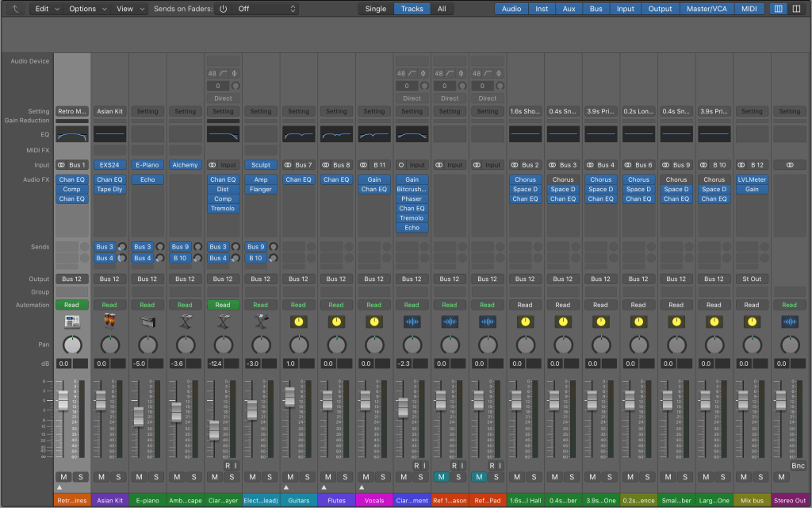Click the drum machine icon on Retro Machines
Screen dimensions: 812x508
coord(72,321)
